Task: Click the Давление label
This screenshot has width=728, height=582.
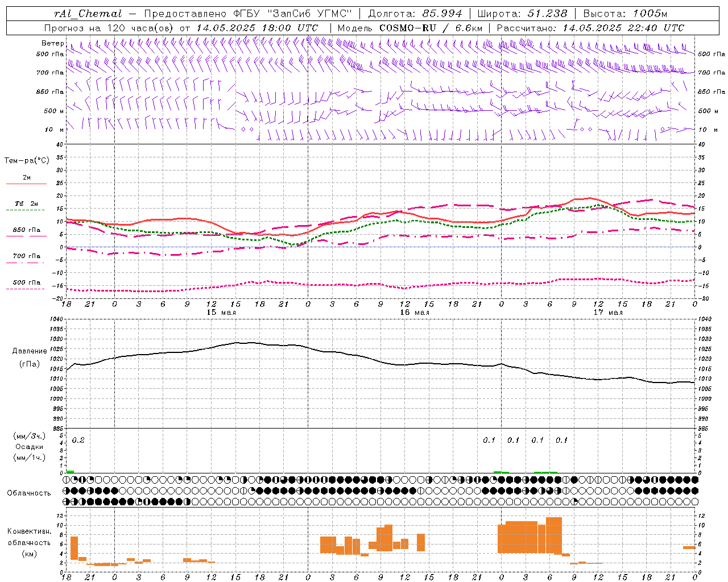Action: (x=30, y=351)
